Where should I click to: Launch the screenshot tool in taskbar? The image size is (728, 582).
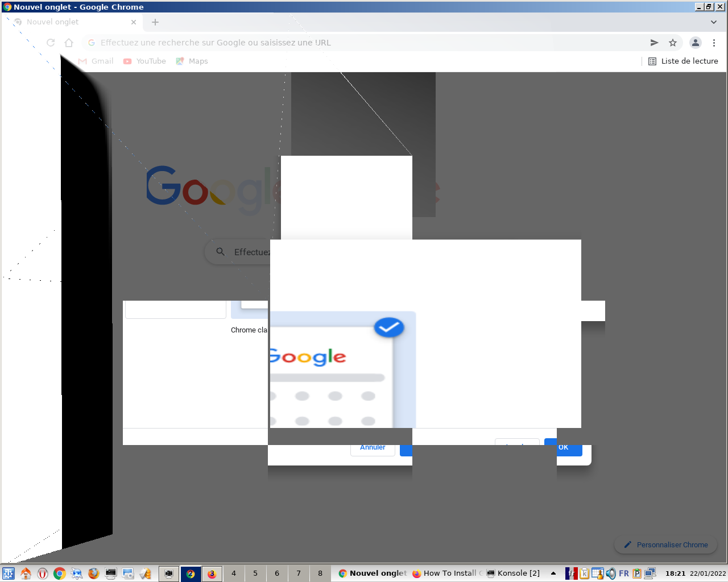tap(128, 573)
